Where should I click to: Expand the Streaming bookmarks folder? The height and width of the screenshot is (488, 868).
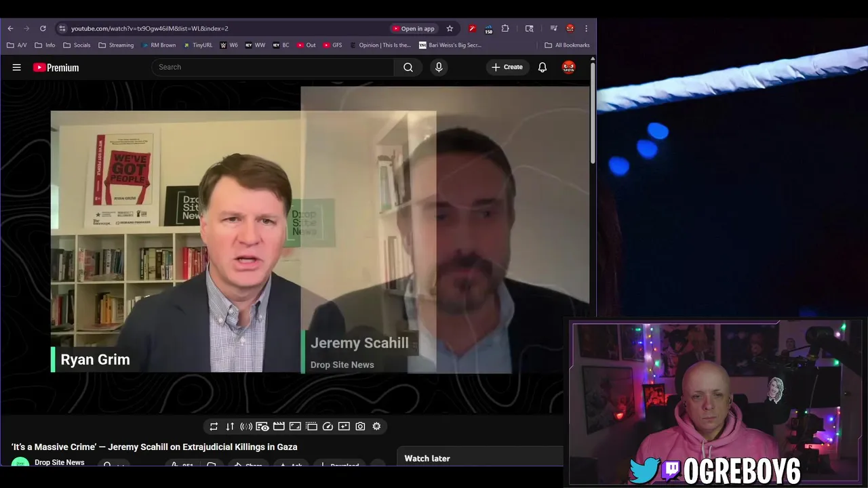pyautogui.click(x=116, y=45)
